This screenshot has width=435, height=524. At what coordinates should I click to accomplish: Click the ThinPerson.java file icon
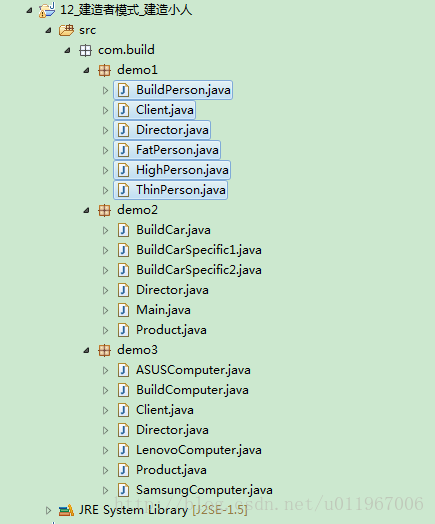124,190
